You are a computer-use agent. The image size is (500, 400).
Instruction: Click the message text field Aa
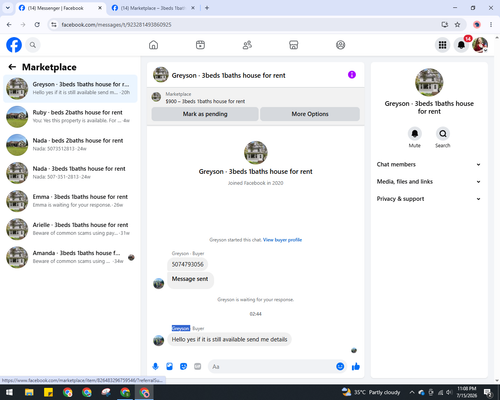pyautogui.click(x=272, y=367)
